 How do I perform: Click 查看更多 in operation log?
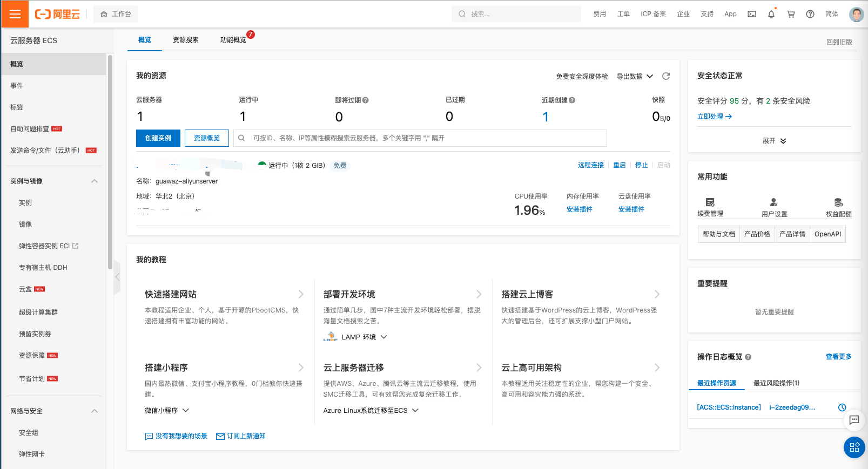tap(839, 357)
